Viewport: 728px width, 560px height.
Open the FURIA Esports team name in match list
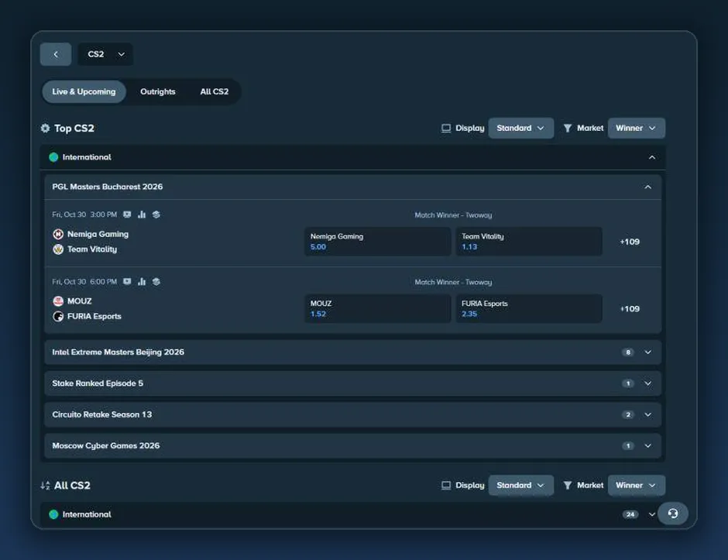click(x=94, y=316)
